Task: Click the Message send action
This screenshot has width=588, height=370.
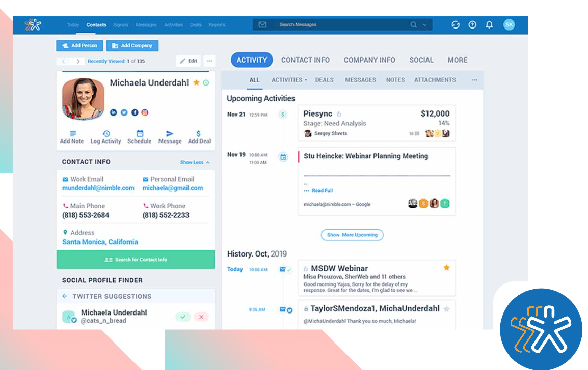Action: pyautogui.click(x=170, y=137)
